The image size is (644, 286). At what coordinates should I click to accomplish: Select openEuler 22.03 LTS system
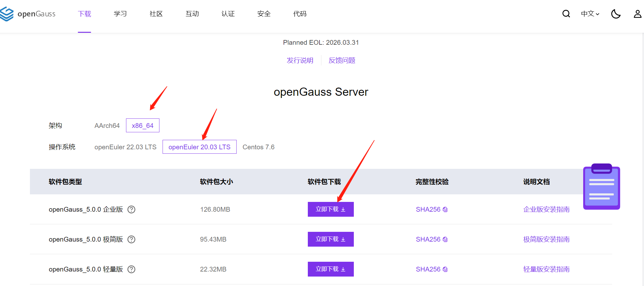coord(125,147)
